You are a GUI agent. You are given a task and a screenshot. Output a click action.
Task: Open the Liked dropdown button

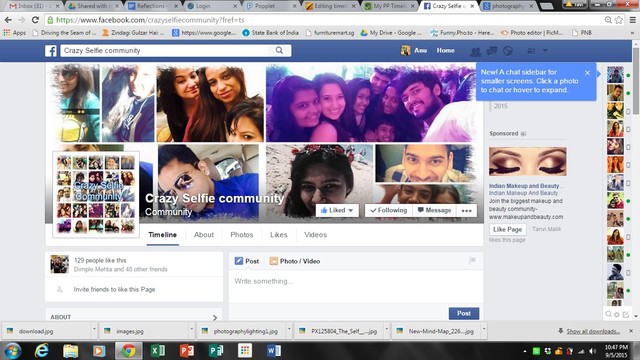tap(337, 210)
